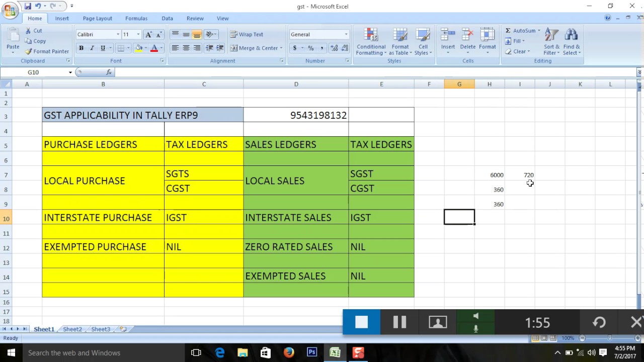Open Sheet3 worksheet tab

point(101,329)
